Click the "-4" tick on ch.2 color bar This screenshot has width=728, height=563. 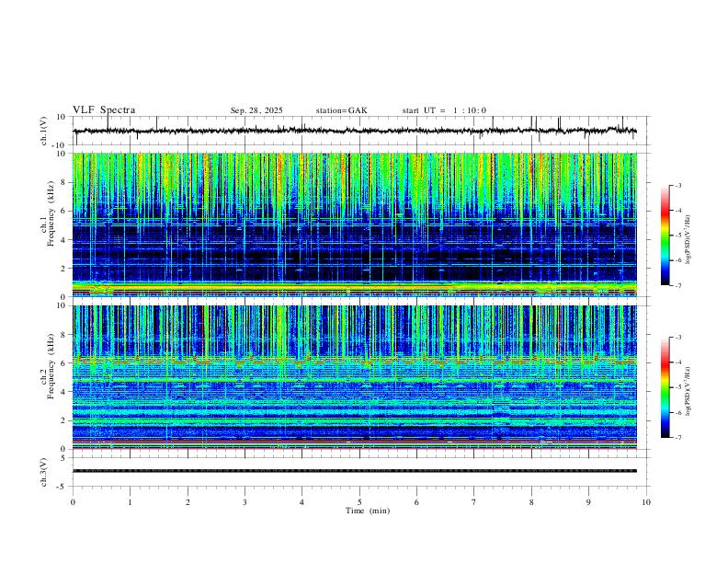click(x=678, y=362)
